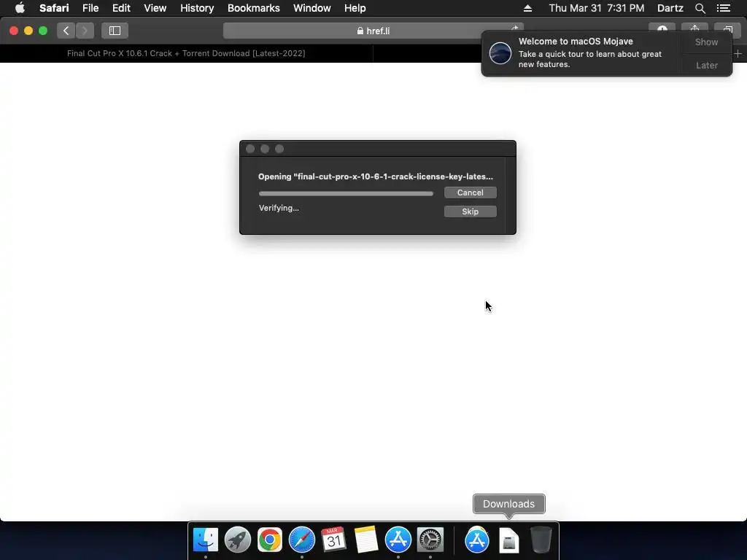
Task: Open the Downloads stack in Dock
Action: (x=508, y=540)
